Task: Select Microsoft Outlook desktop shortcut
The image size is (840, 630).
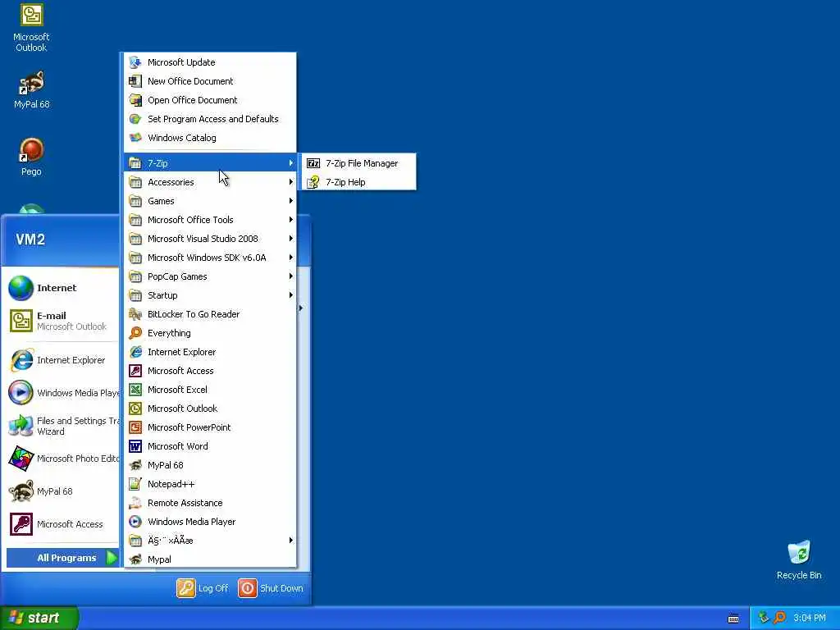Action: 31,28
